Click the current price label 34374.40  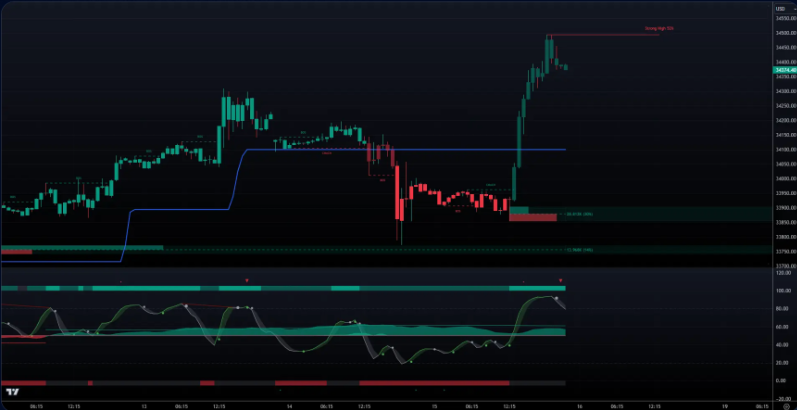coord(779,70)
